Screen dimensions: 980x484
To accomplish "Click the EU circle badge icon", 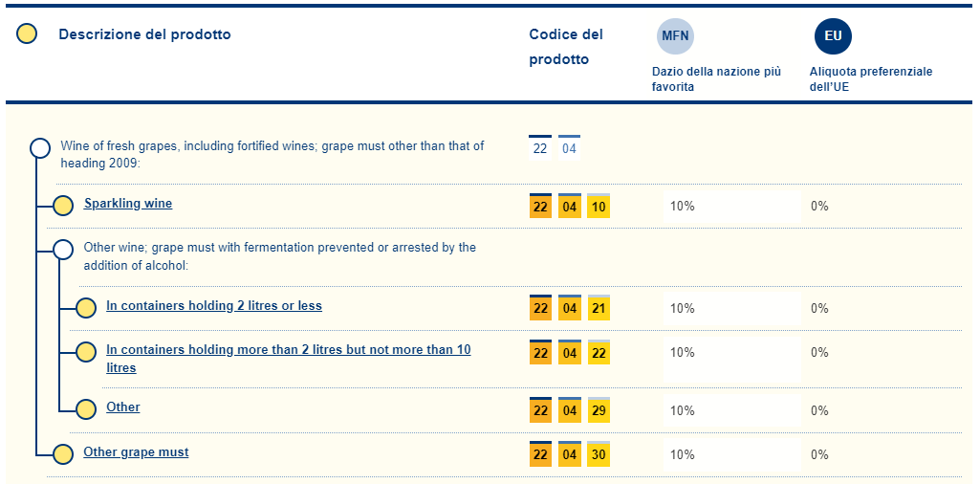I will pyautogui.click(x=833, y=37).
